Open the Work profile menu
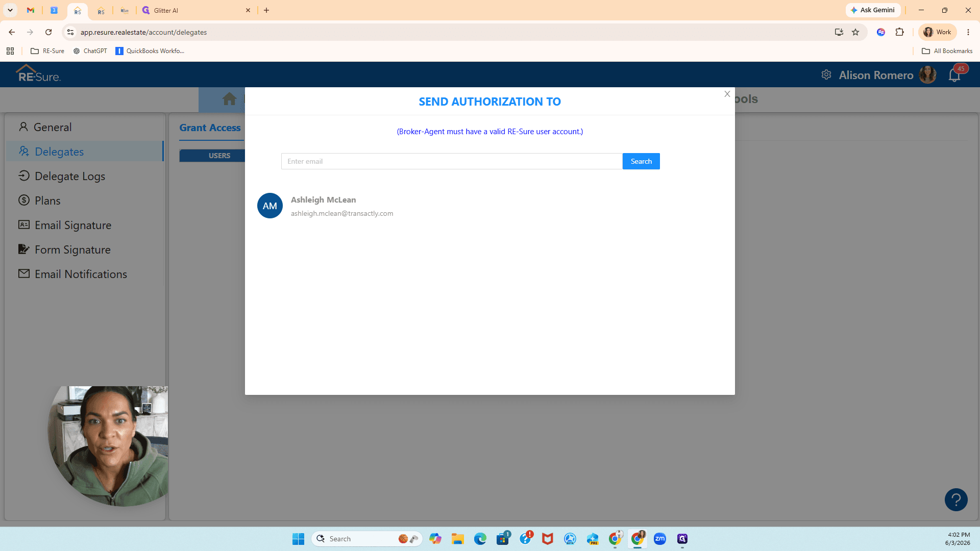 coord(938,32)
